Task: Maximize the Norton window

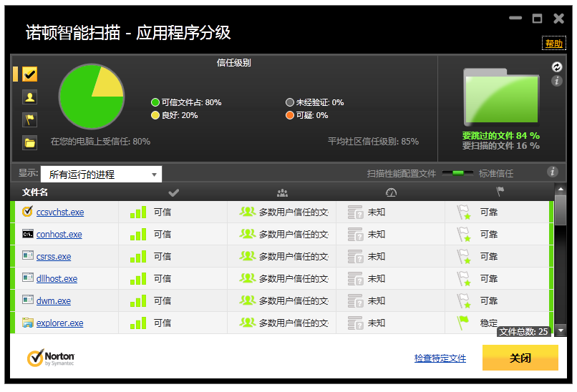Action: 537,19
